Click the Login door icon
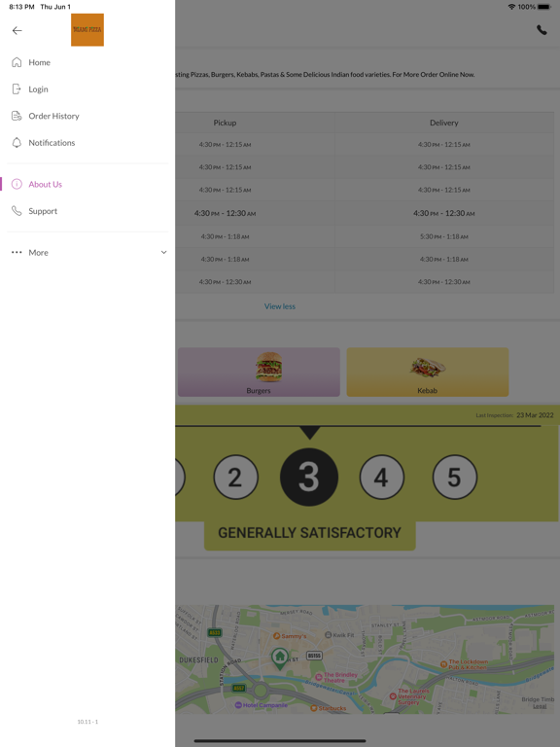 (17, 89)
